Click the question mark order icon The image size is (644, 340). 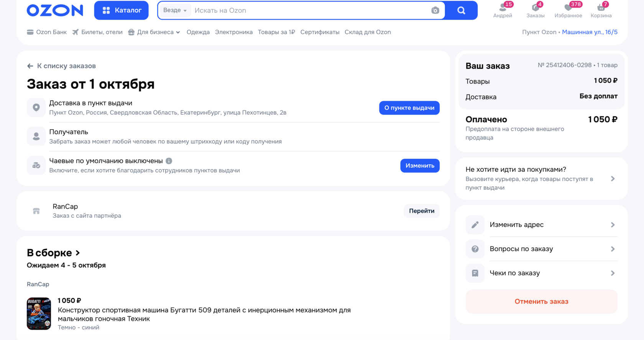coord(475,249)
